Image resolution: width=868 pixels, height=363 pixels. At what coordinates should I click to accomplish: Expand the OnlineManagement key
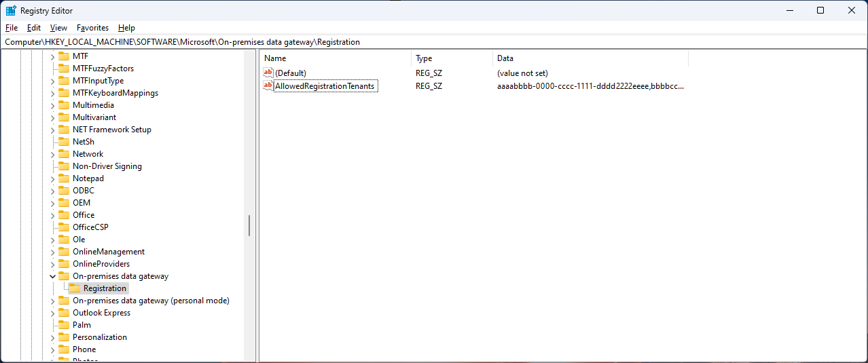(x=53, y=252)
